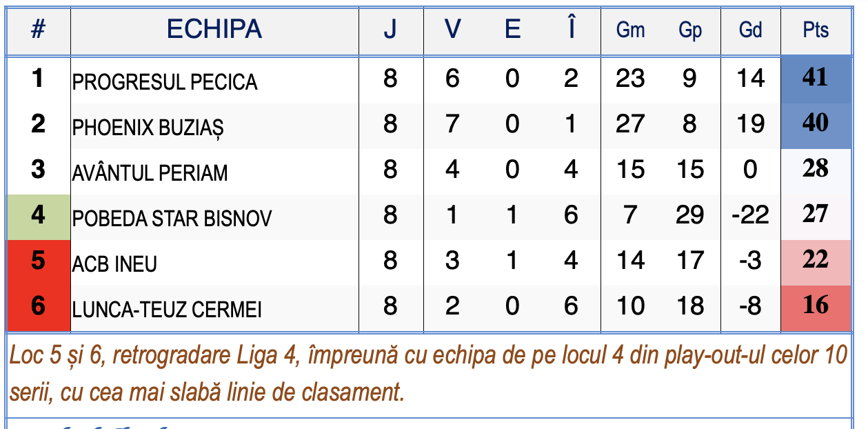Select the ACB INEU team name

[x=115, y=264]
